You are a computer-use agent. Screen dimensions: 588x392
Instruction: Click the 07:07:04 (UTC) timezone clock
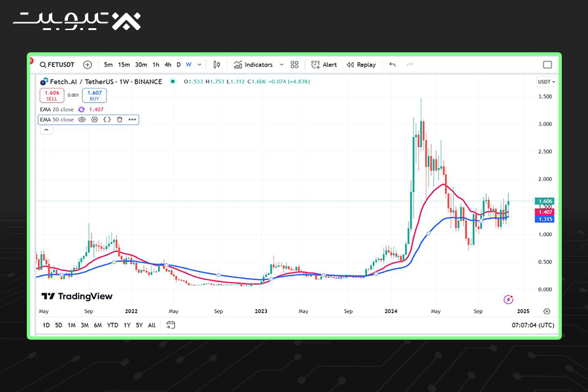pos(533,325)
